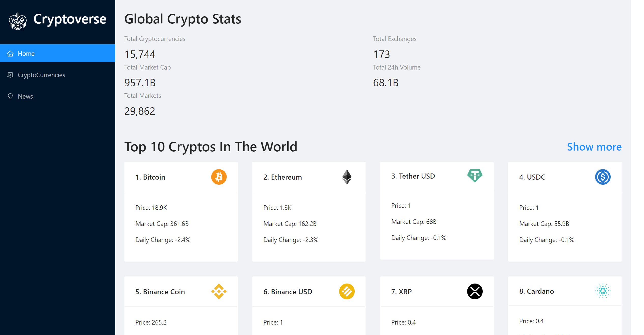
Task: Click USDC's Market Cap: 55.9B text
Action: coord(544,224)
